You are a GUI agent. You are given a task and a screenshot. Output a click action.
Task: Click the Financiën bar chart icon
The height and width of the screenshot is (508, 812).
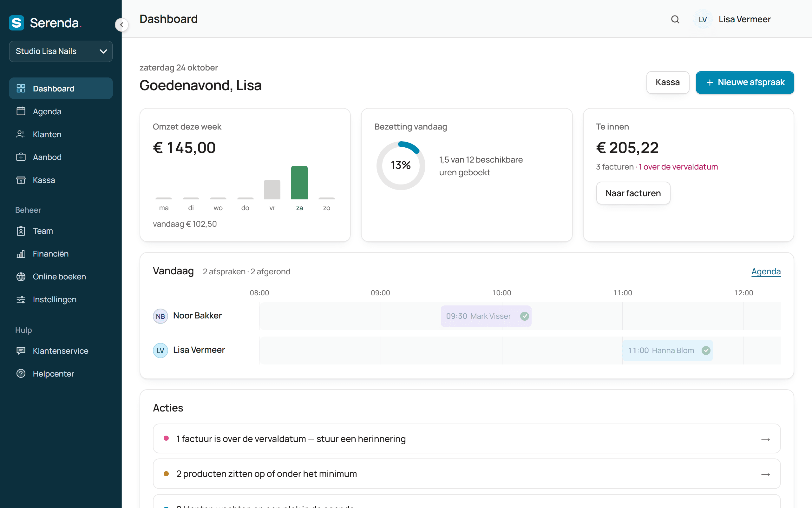coord(21,254)
